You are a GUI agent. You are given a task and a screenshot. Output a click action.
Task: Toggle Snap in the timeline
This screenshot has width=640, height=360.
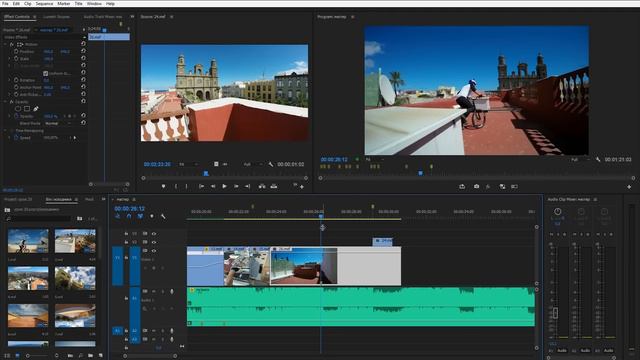point(129,216)
